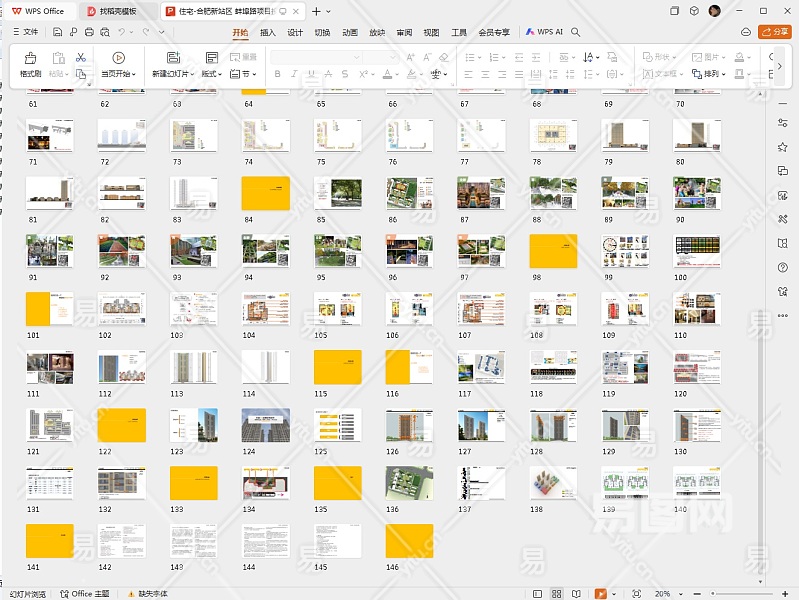Click the WPS AI button
The height and width of the screenshot is (600, 799).
click(544, 32)
